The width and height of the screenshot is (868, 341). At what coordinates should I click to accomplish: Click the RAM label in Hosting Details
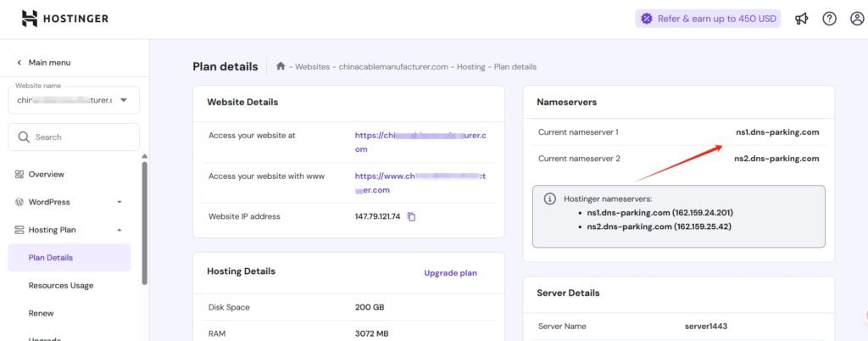218,334
